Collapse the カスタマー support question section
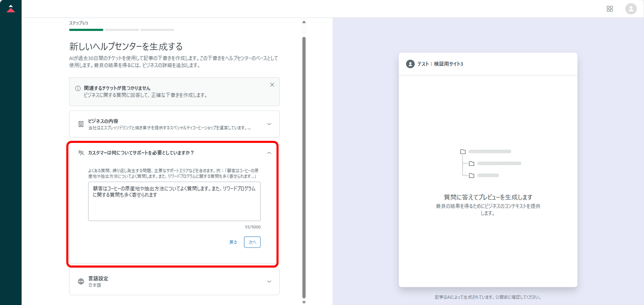Screen dimensions: 644x305 pos(269,153)
